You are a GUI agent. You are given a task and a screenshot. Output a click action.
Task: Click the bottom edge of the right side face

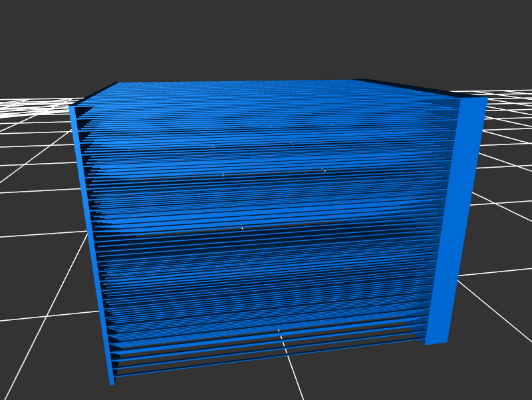(436, 343)
